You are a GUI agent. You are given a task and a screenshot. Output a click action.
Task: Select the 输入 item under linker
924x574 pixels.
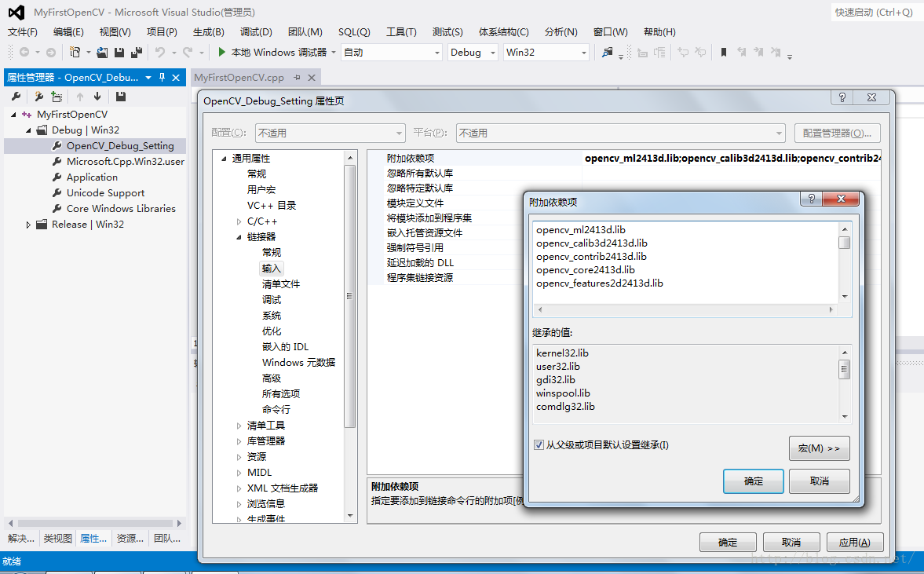[271, 268]
